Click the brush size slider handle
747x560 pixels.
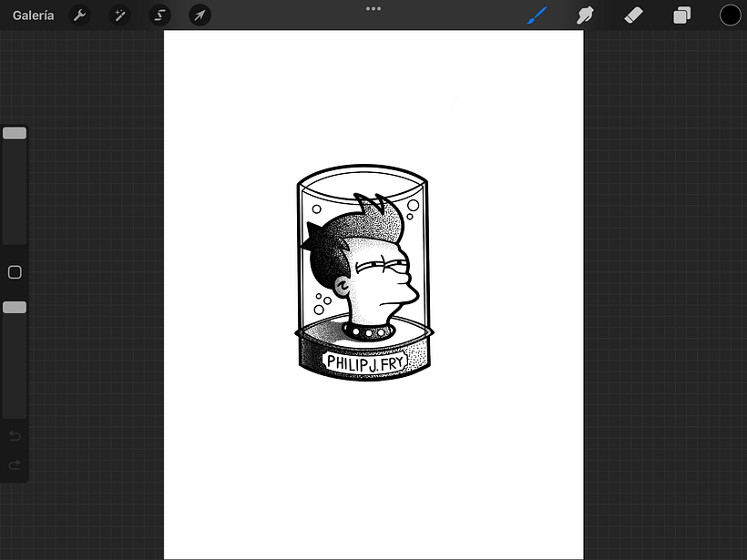click(x=15, y=133)
